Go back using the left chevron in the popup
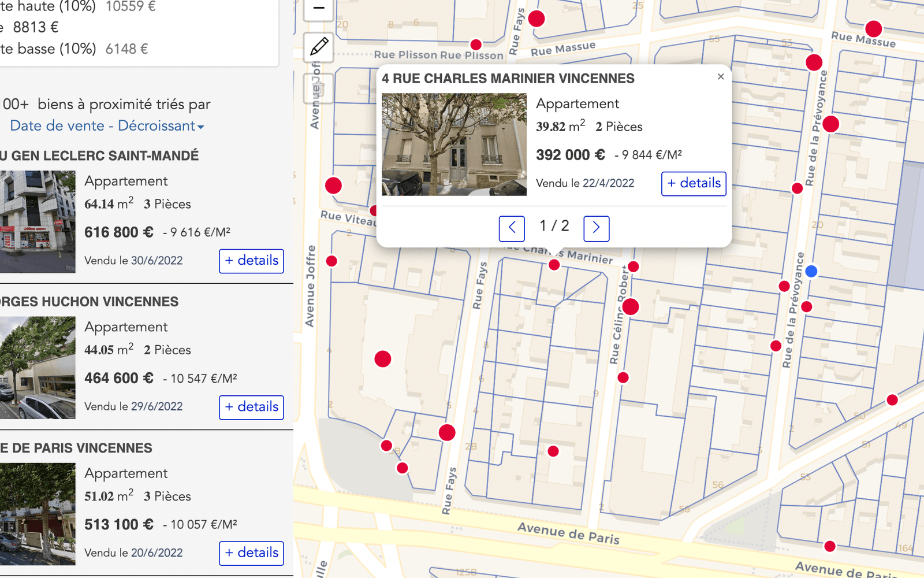The width and height of the screenshot is (924, 578). [512, 229]
